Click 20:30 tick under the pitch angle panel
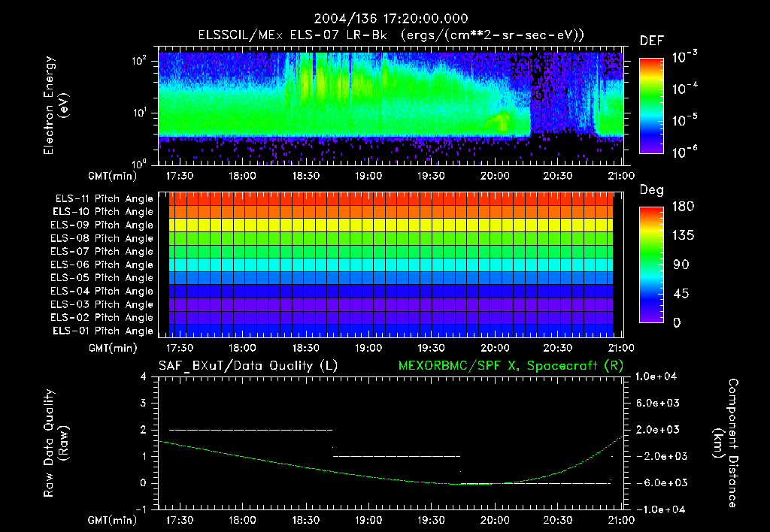770x532 pixels. pyautogui.click(x=557, y=348)
